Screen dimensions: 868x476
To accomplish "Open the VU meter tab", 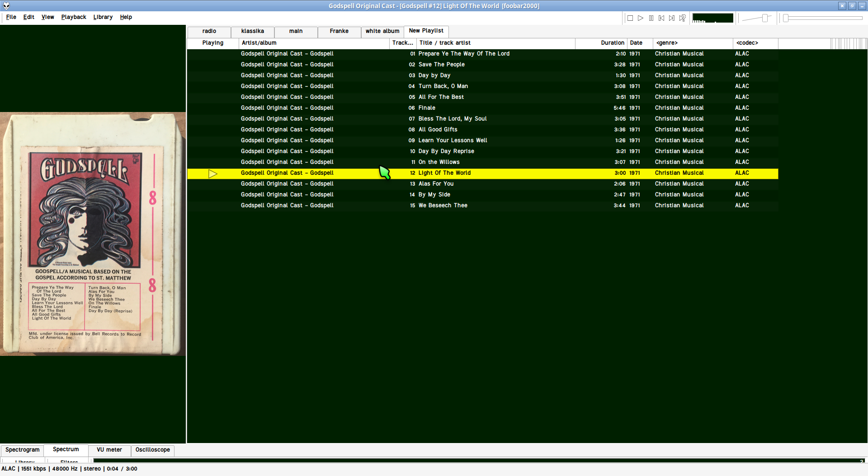I will coord(109,450).
